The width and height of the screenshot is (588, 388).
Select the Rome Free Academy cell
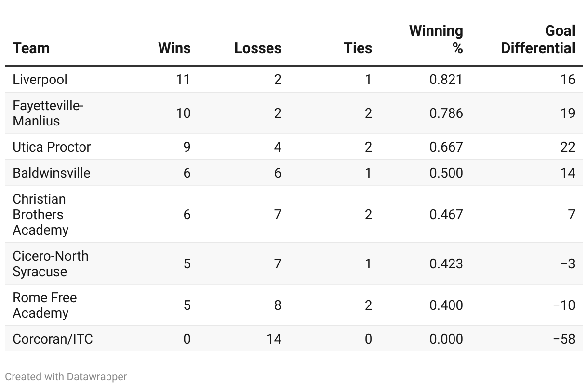[x=44, y=305]
